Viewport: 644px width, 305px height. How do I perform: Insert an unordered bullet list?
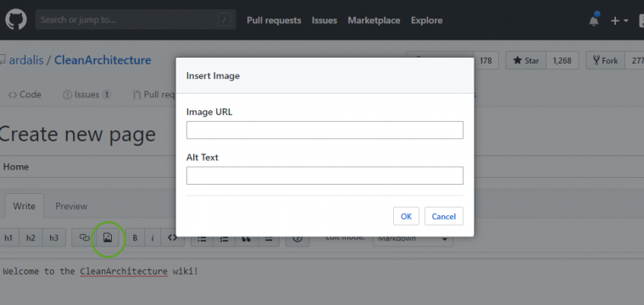tap(202, 239)
